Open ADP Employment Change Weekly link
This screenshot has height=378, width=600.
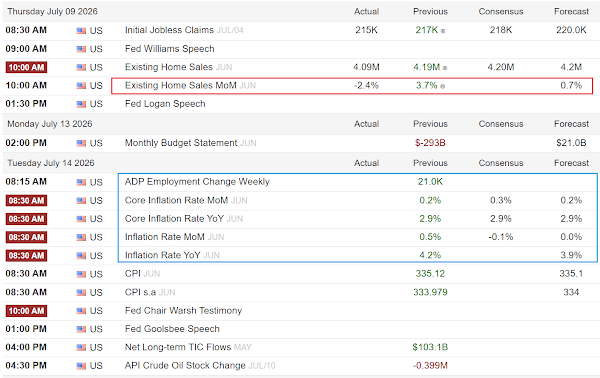[x=197, y=181]
